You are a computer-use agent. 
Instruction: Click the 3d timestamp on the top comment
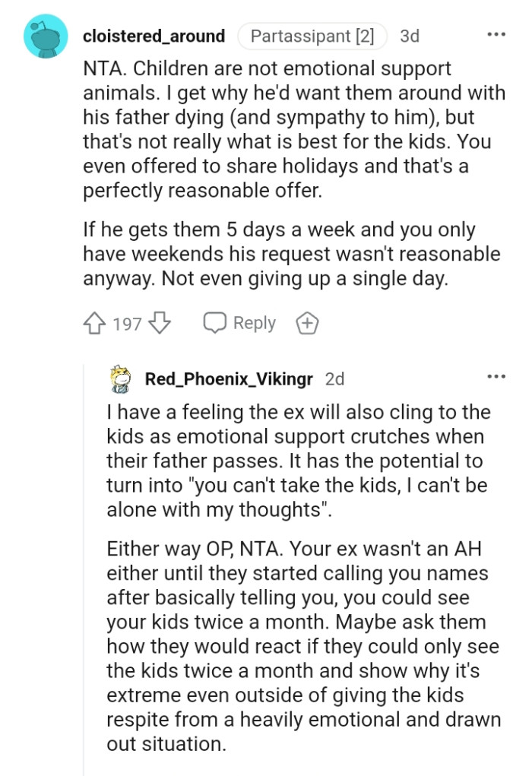tap(411, 36)
